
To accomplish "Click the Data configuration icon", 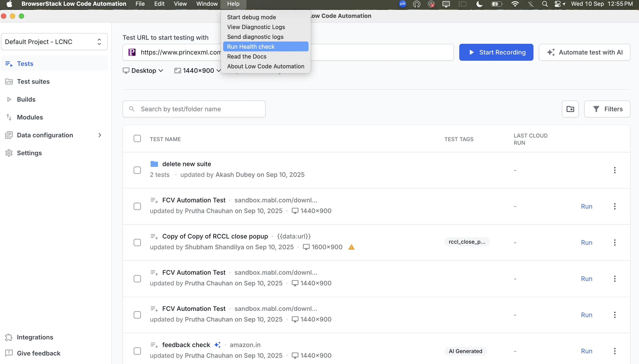I will [9, 135].
